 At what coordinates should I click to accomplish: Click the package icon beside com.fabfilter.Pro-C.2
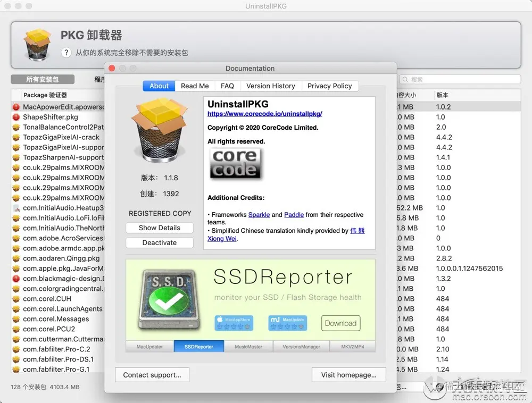tap(16, 349)
